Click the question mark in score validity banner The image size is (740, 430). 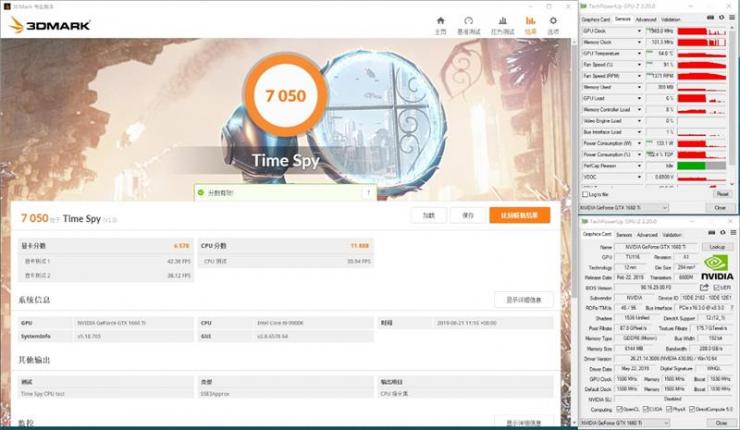(x=369, y=193)
